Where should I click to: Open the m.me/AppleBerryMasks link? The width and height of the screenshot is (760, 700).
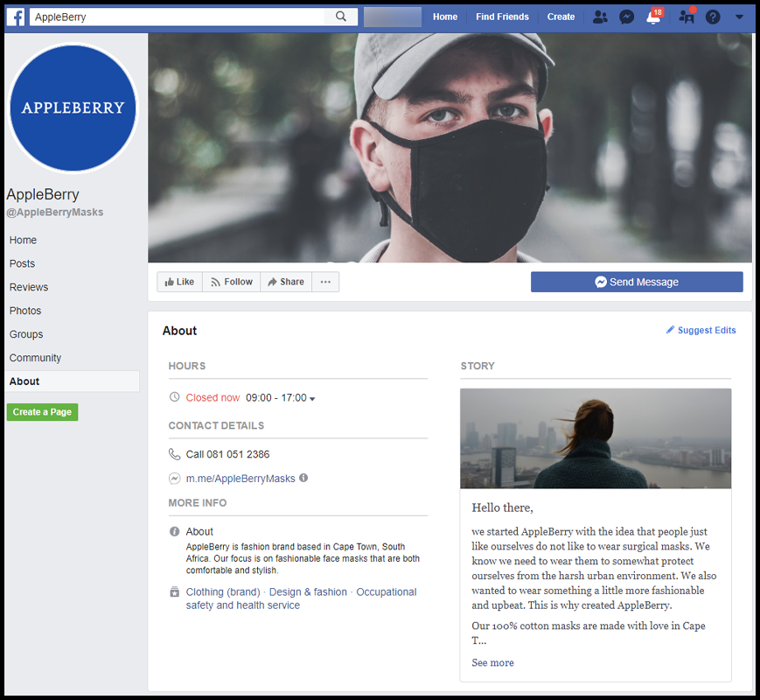tap(241, 479)
